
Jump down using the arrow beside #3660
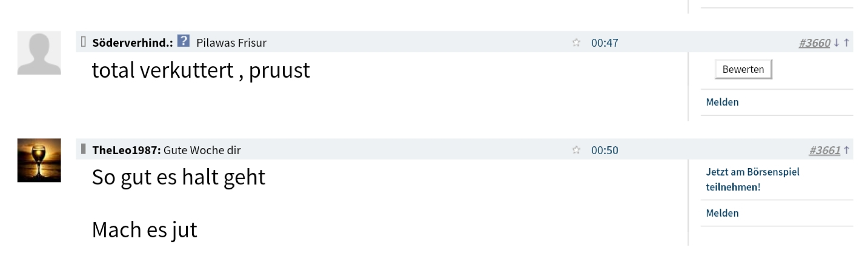pos(837,42)
